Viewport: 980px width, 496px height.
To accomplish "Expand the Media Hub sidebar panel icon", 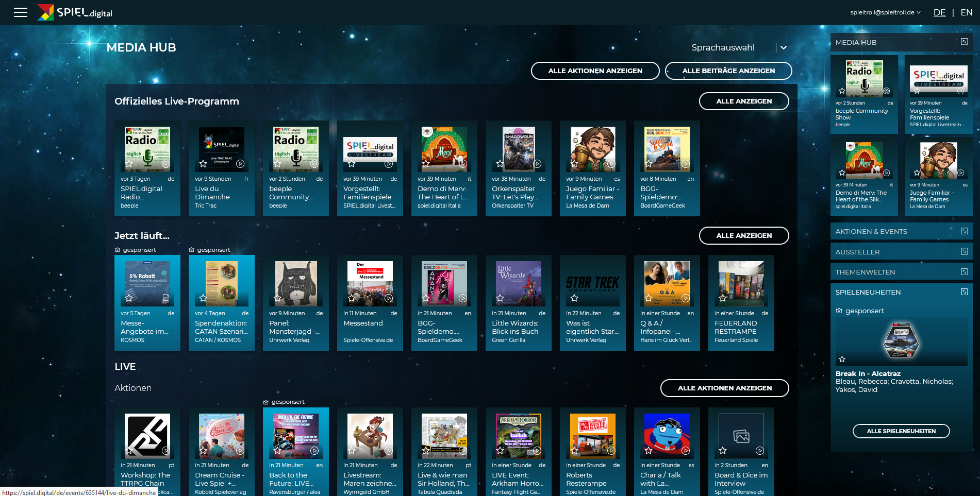I will (x=964, y=42).
